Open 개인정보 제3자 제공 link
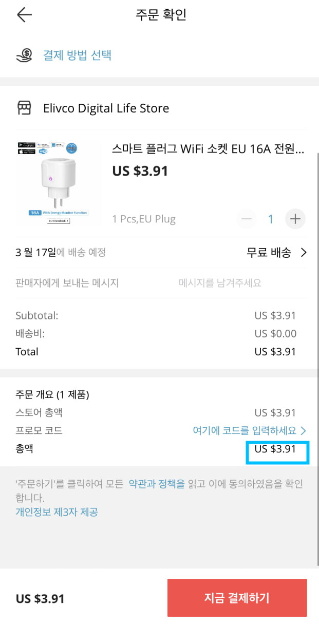 [57, 512]
